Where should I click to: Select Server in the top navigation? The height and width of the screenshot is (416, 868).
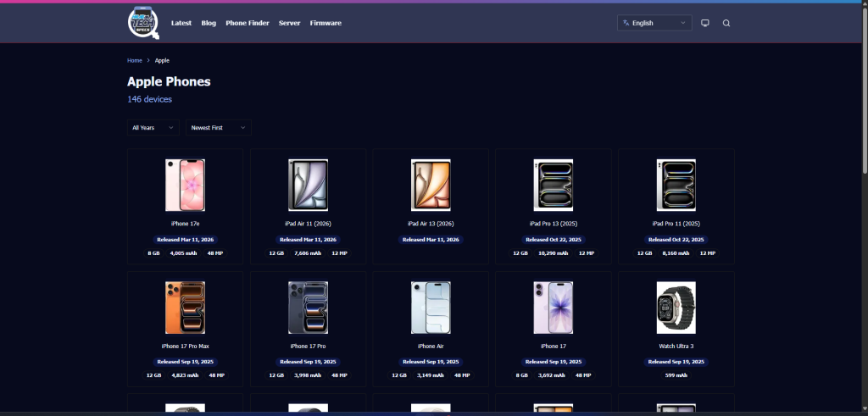coord(290,23)
